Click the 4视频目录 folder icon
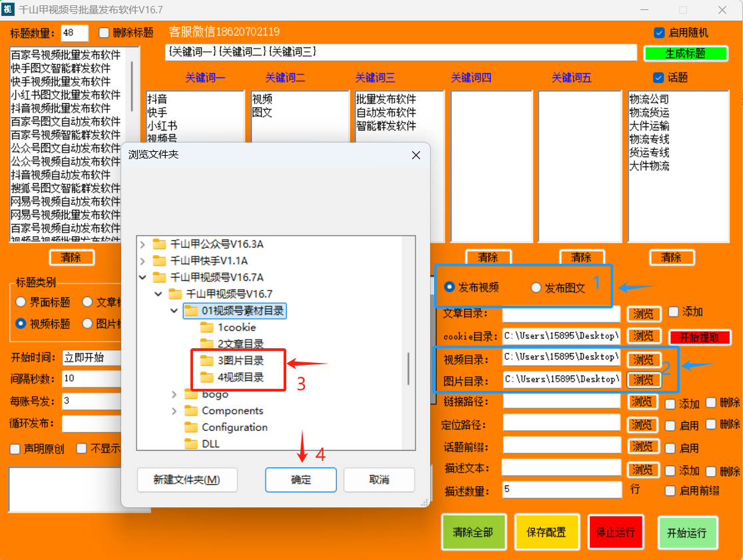Viewport: 743px width, 560px height. tap(206, 377)
